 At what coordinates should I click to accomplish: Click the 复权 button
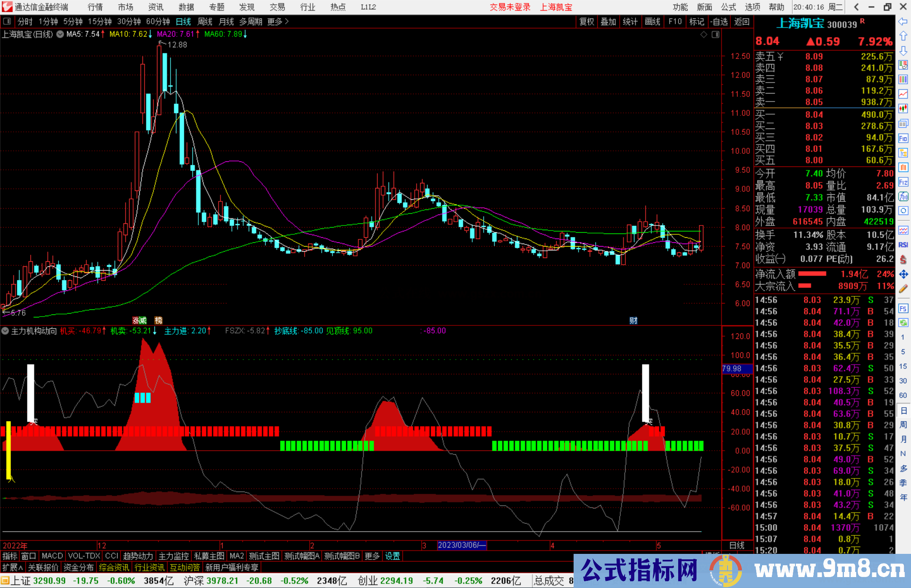[586, 21]
